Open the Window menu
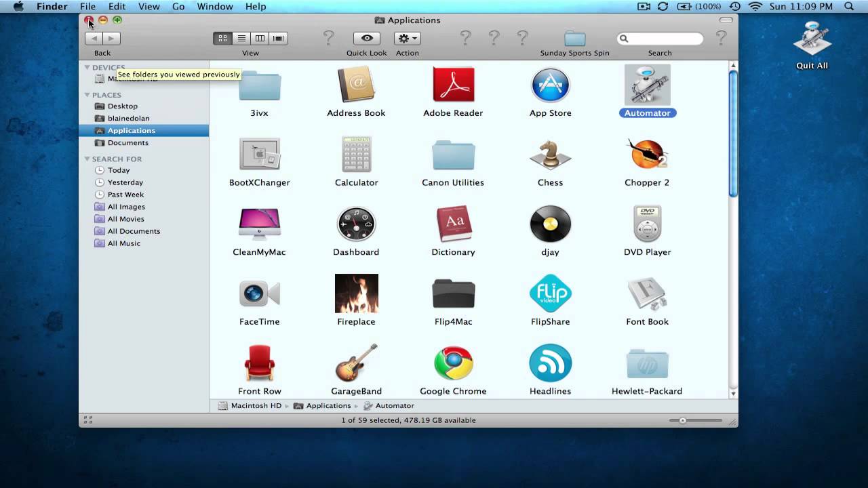The height and width of the screenshot is (488, 868). [x=214, y=6]
